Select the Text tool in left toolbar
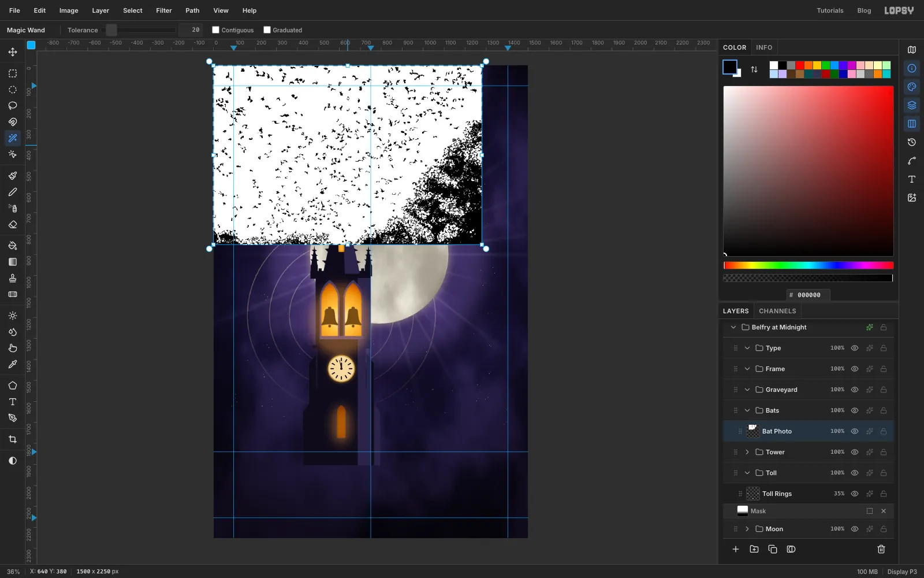Viewport: 924px width, 578px height. click(13, 402)
